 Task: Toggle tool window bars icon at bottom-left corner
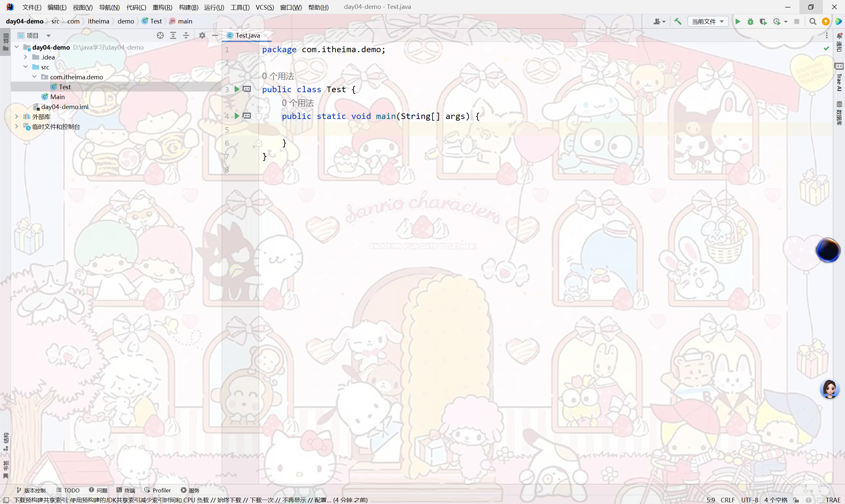pos(6,500)
